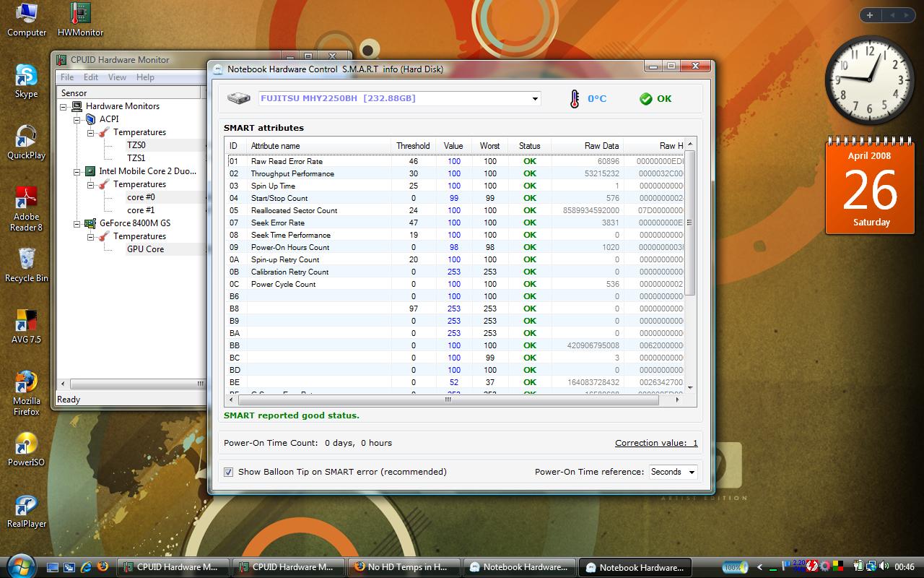Open the Edit menu in HWMonitor
924x578 pixels.
click(91, 77)
